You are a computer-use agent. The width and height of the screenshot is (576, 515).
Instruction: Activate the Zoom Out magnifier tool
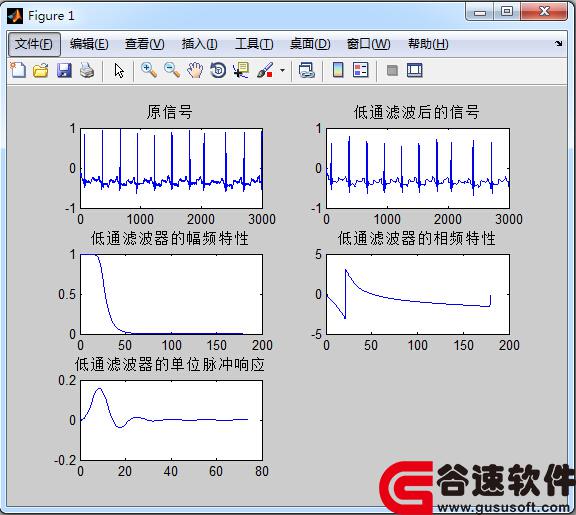coord(172,70)
